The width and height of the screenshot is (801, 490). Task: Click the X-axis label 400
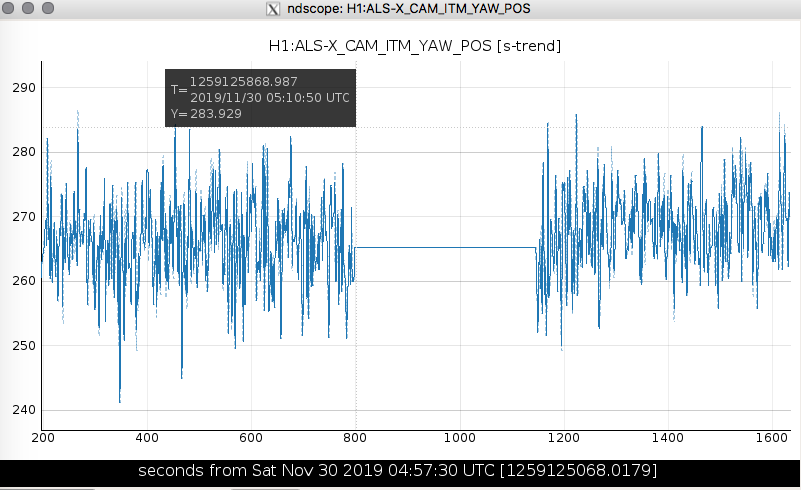(x=147, y=438)
